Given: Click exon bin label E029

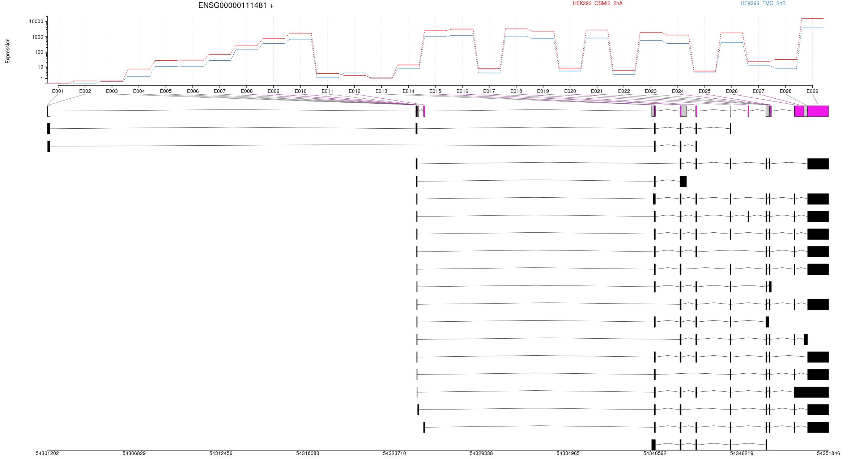Looking at the screenshot, I should (x=812, y=91).
